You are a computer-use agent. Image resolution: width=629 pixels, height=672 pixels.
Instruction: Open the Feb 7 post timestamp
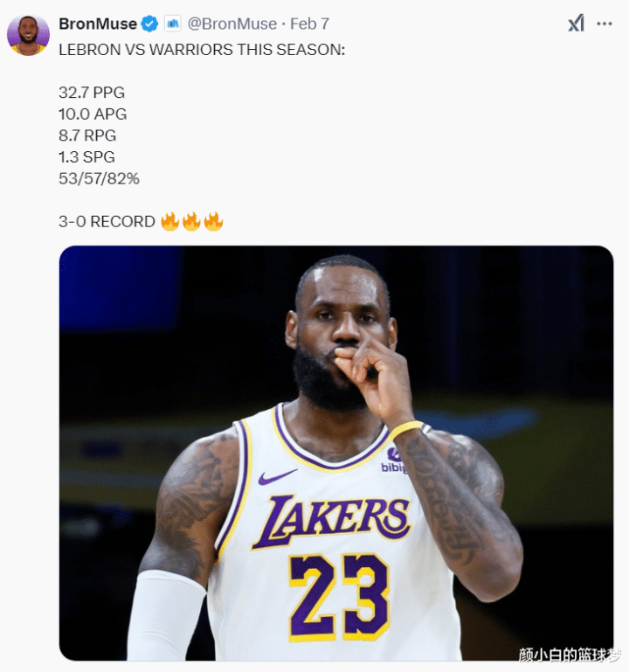(310, 24)
